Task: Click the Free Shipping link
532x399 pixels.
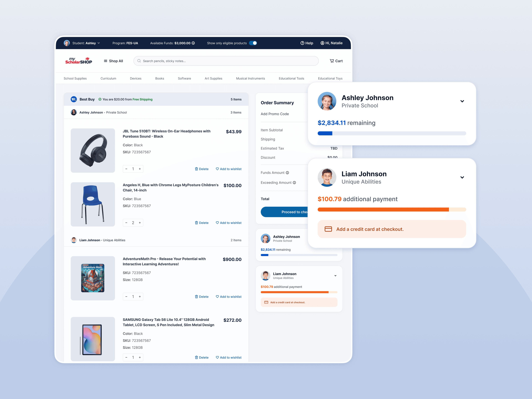Action: pyautogui.click(x=142, y=99)
